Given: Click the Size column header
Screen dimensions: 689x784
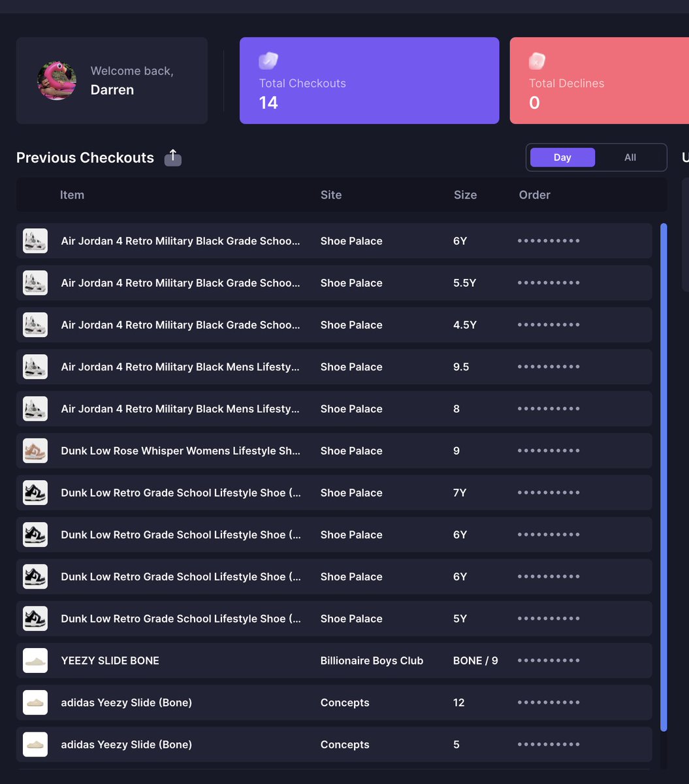Looking at the screenshot, I should [x=465, y=195].
